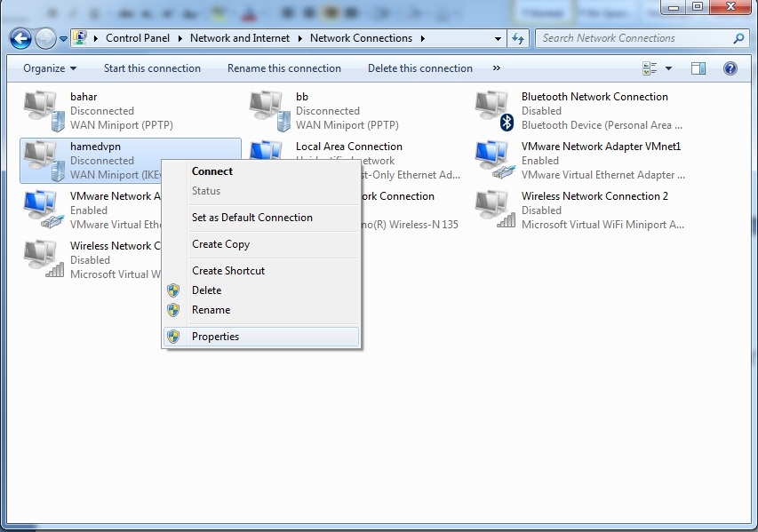Select Wireless Network Connection 2 icon
The width and height of the screenshot is (758, 532).
[x=495, y=210]
